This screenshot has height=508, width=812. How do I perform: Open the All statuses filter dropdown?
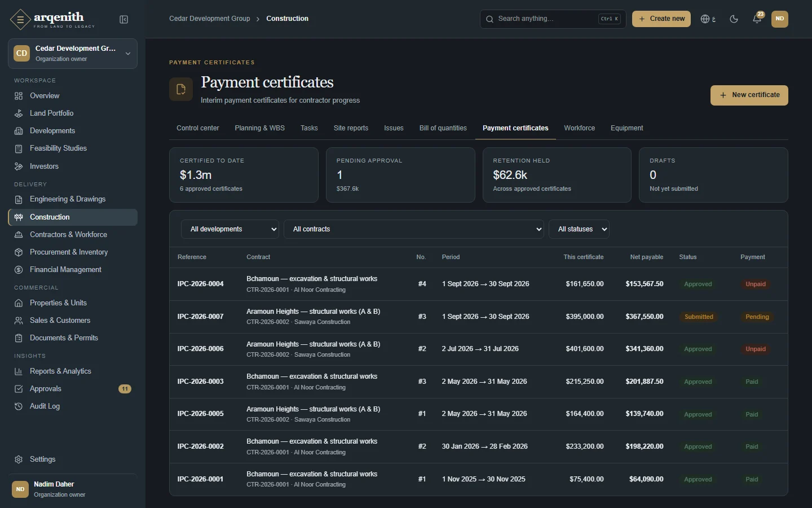(579, 229)
